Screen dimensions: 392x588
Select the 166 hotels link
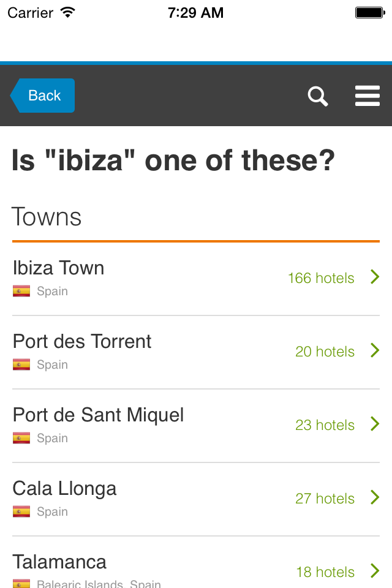point(321,278)
